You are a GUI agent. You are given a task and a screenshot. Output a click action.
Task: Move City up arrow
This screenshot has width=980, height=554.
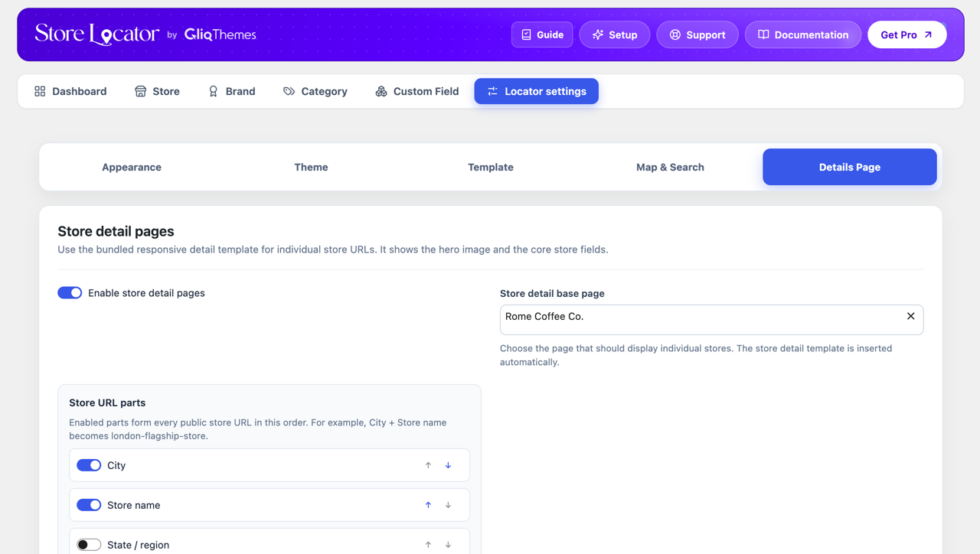pos(428,465)
